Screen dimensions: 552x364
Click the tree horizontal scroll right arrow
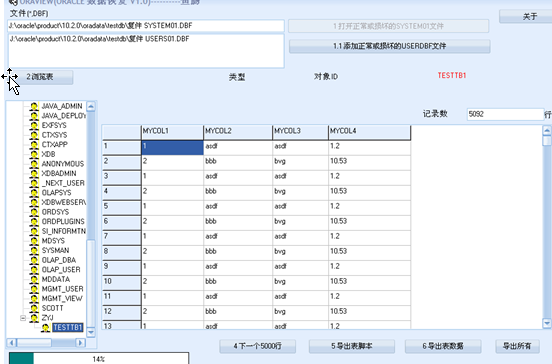pyautogui.click(x=81, y=342)
